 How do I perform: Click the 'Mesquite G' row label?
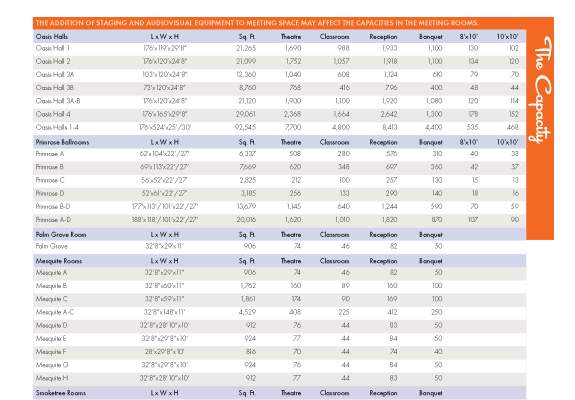(52, 365)
